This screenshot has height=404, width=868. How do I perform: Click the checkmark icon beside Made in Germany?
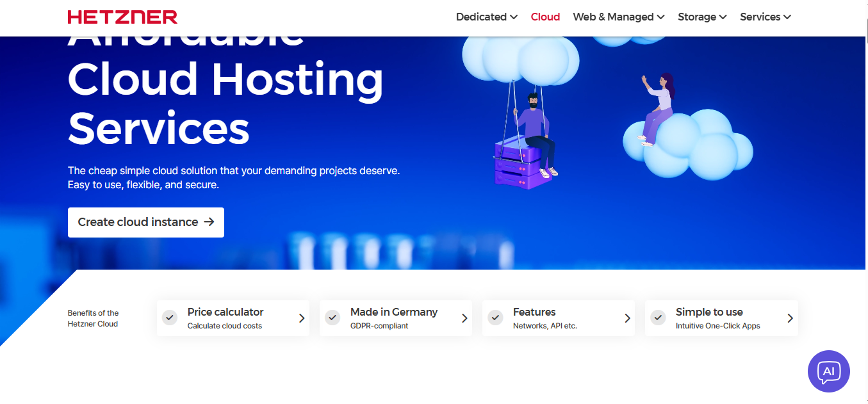332,318
